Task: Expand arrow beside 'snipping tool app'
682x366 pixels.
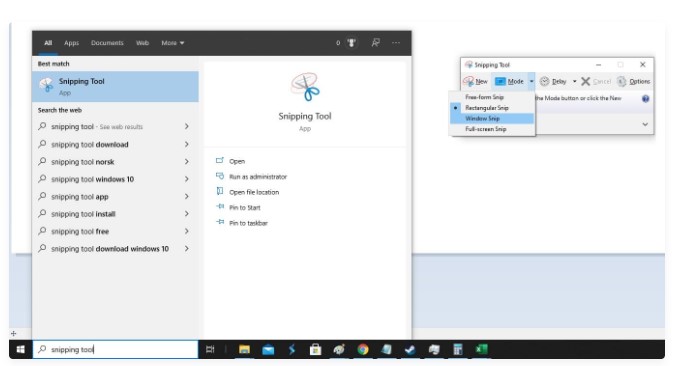Action: point(187,196)
